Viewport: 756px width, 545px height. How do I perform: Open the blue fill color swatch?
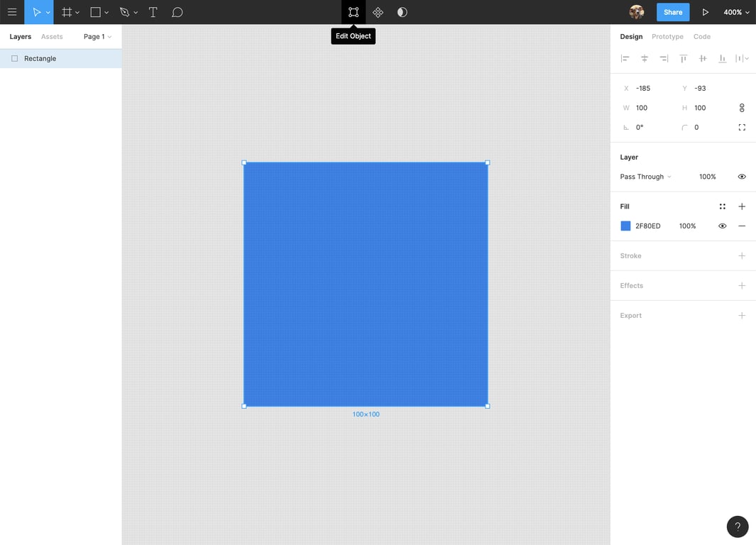pyautogui.click(x=625, y=226)
